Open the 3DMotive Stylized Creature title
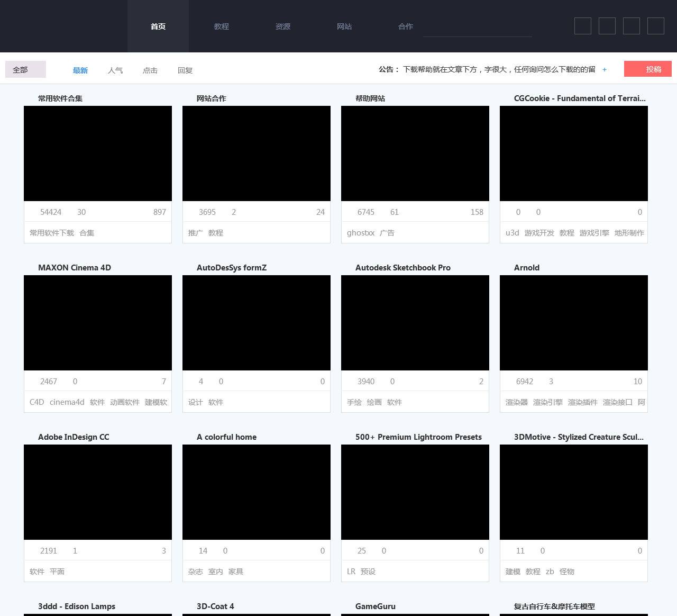This screenshot has height=616, width=677. click(579, 437)
